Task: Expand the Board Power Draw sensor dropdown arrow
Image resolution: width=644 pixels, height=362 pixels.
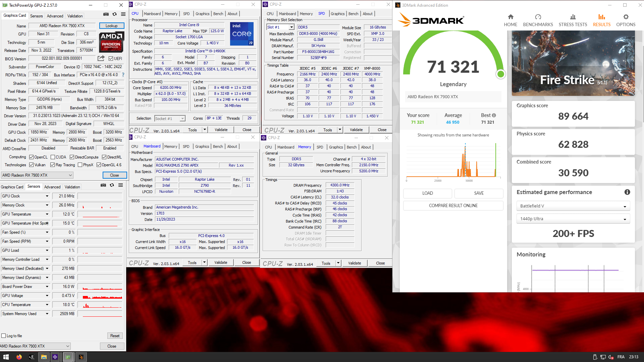Action: point(47,287)
